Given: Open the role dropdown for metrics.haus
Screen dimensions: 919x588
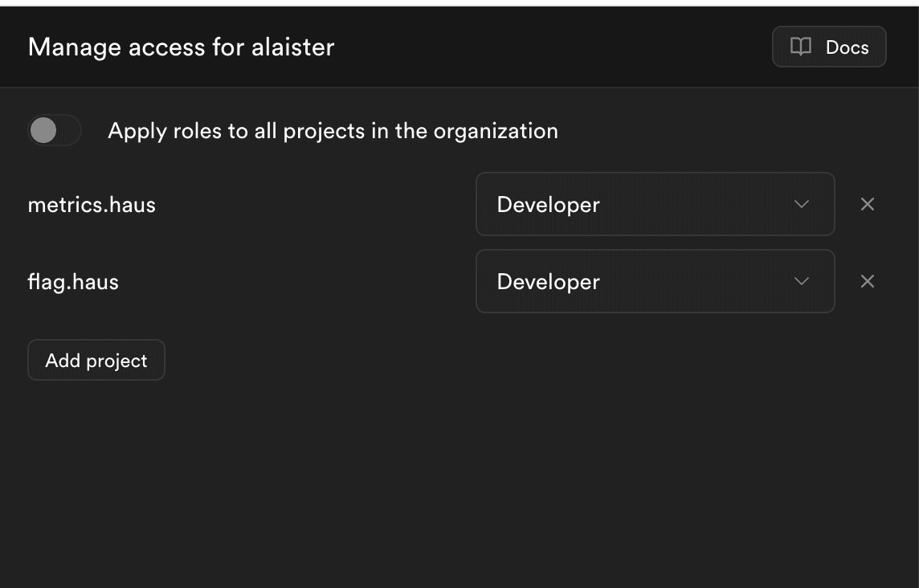Looking at the screenshot, I should 656,204.
